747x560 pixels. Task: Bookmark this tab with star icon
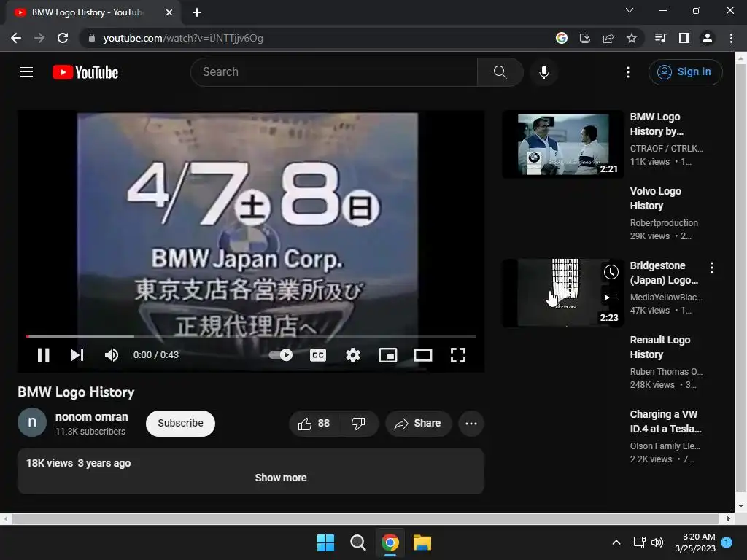(x=632, y=38)
